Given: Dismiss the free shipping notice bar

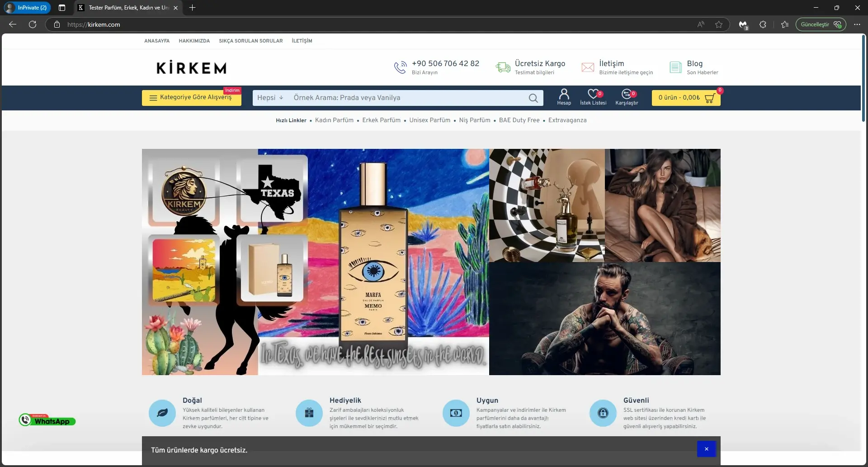Looking at the screenshot, I should click(x=706, y=449).
